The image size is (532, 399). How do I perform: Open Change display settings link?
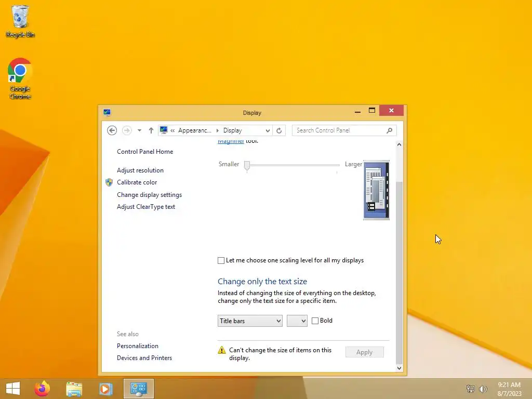pyautogui.click(x=149, y=195)
